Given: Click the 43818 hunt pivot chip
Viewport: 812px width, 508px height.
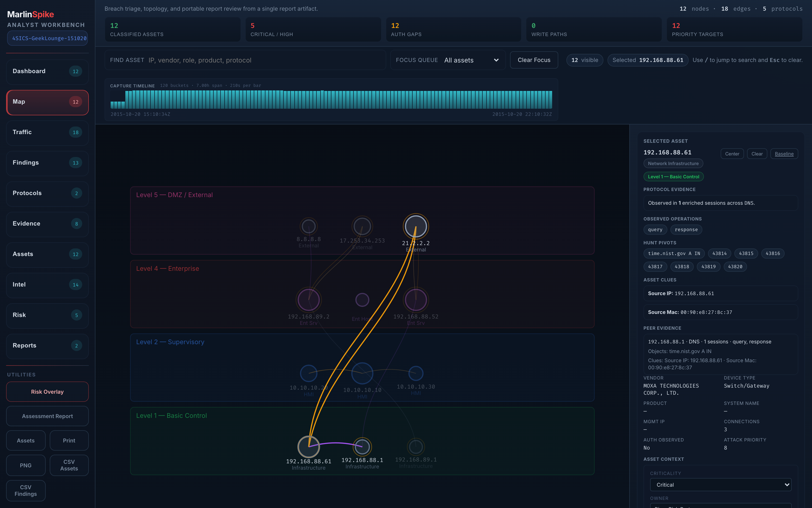Looking at the screenshot, I should tap(682, 267).
